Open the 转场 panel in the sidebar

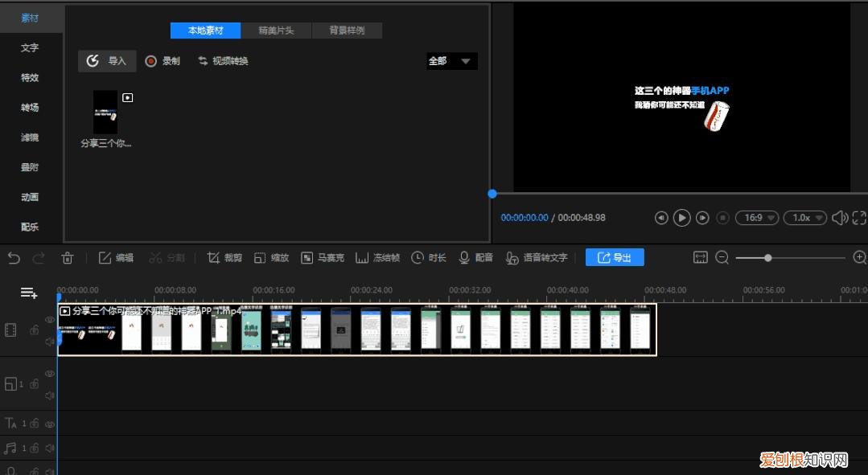click(30, 107)
